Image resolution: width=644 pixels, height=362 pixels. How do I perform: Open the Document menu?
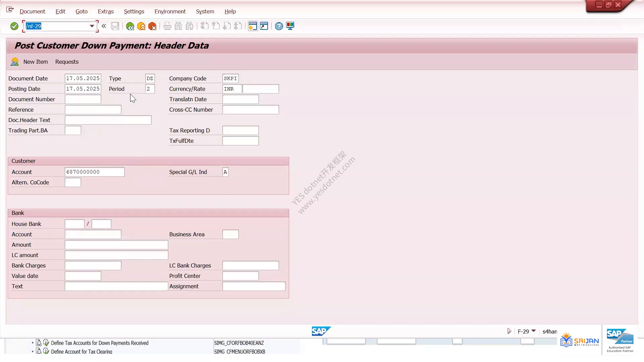pos(32,11)
